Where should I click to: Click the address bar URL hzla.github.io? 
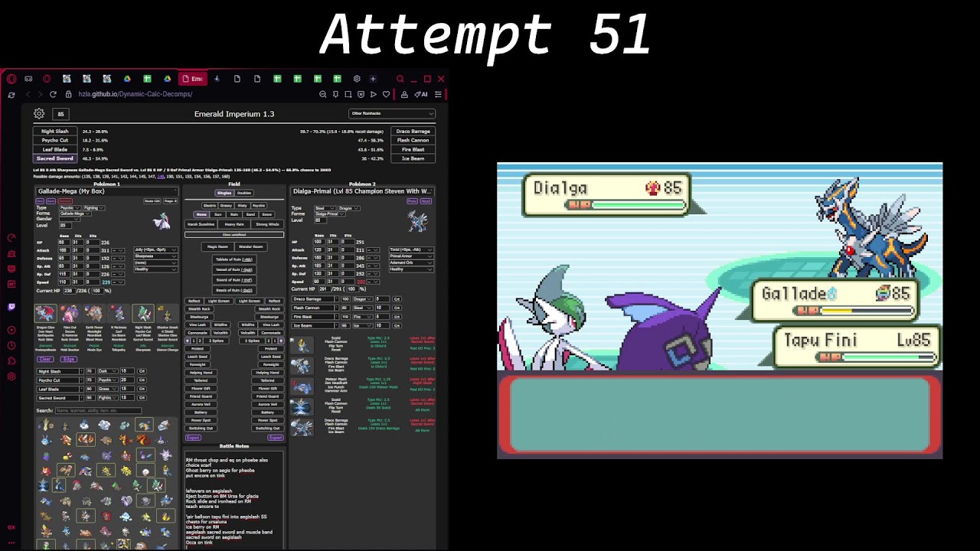coord(135,94)
